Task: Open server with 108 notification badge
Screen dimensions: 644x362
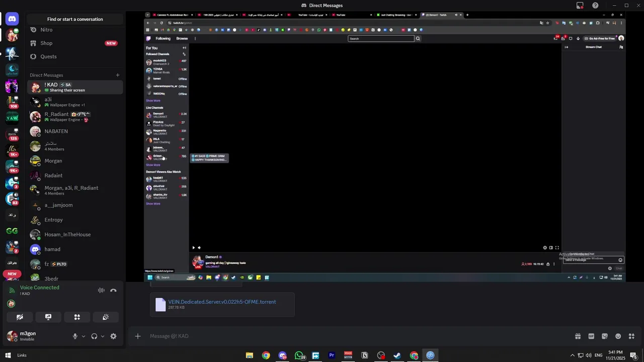Action: tap(12, 102)
